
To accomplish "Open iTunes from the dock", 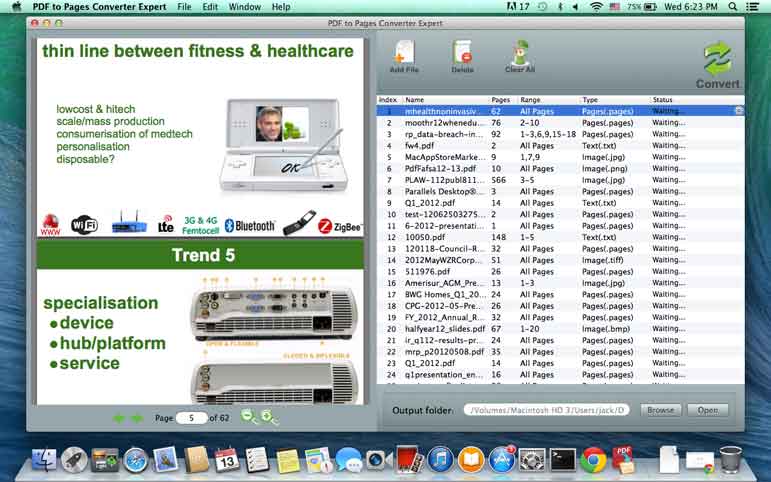I will pos(441,461).
